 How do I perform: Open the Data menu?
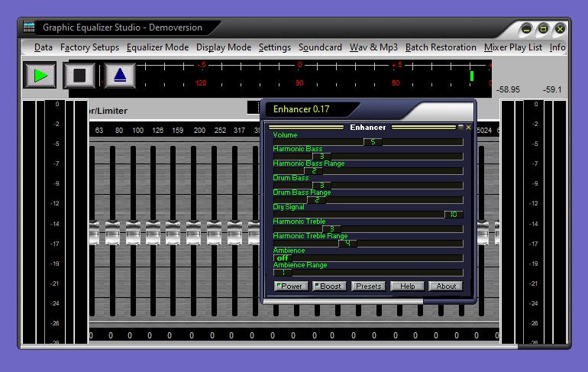[43, 47]
